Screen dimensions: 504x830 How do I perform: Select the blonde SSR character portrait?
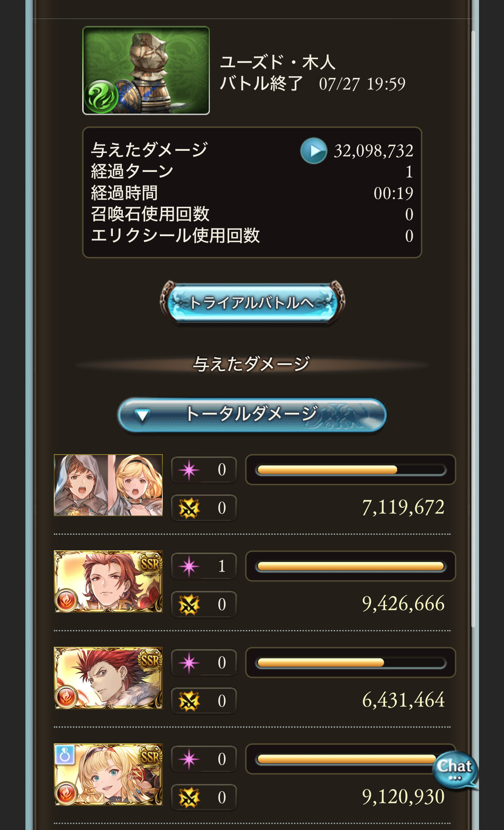coord(108,774)
